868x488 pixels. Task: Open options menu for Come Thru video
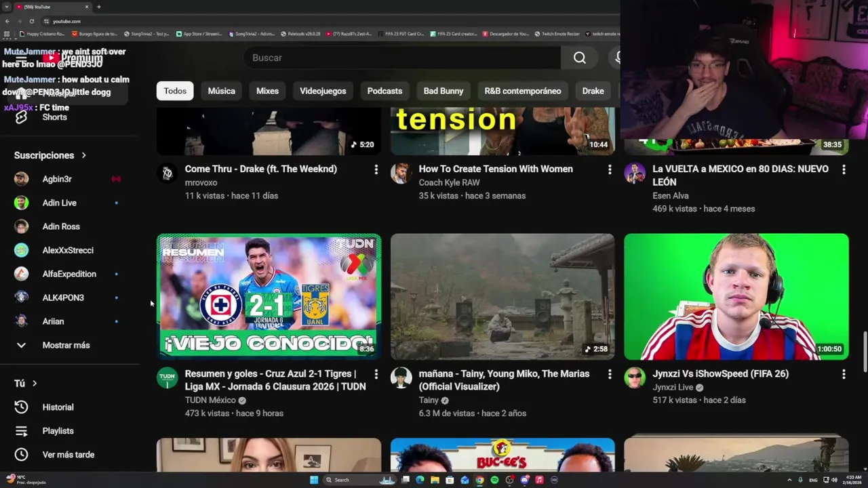376,169
